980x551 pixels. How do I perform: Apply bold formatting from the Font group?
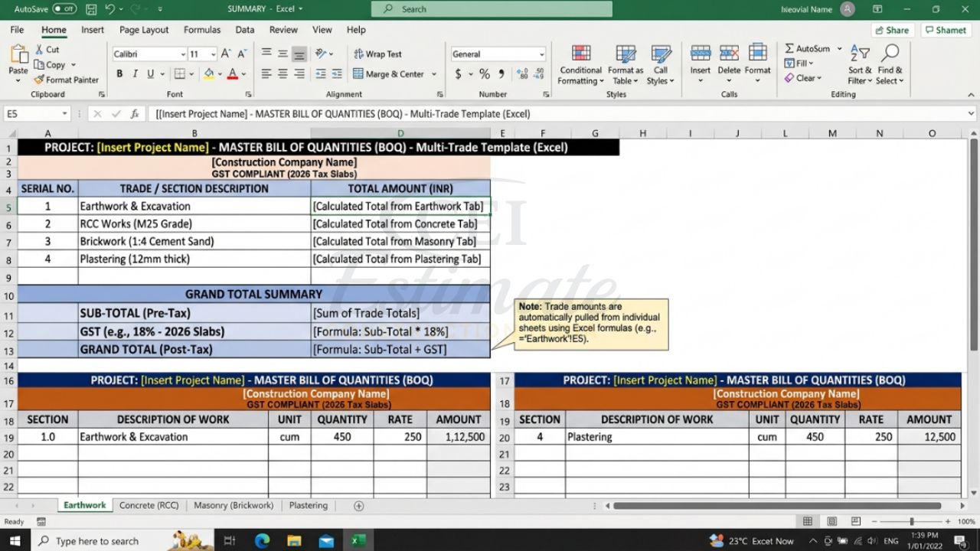119,72
